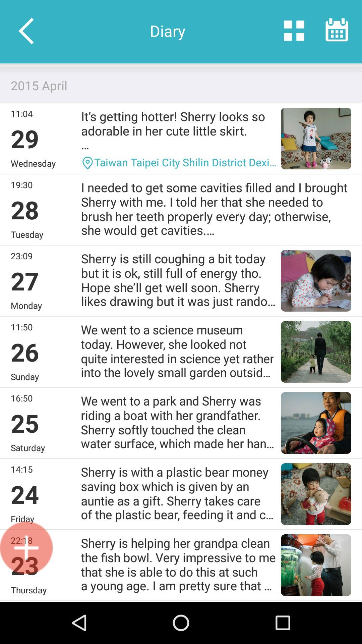The image size is (362, 644).
Task: Select the entry dated 27 Monday
Action: pos(181,281)
